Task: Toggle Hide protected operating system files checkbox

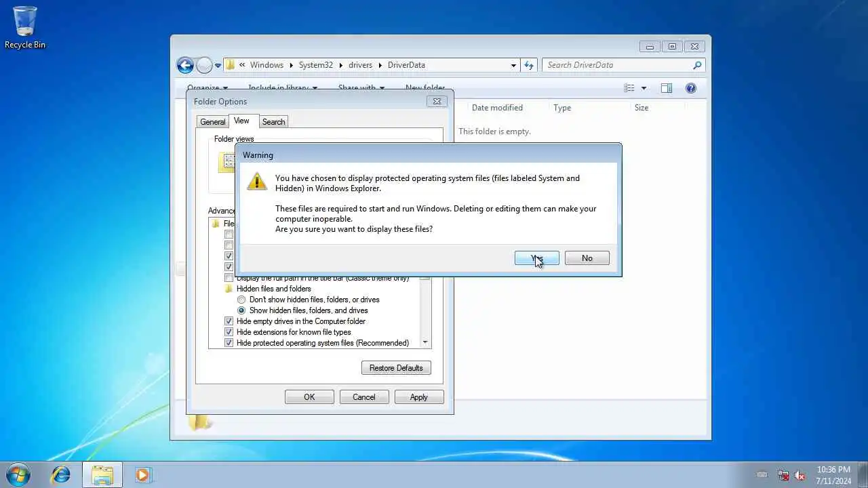Action: point(229,343)
